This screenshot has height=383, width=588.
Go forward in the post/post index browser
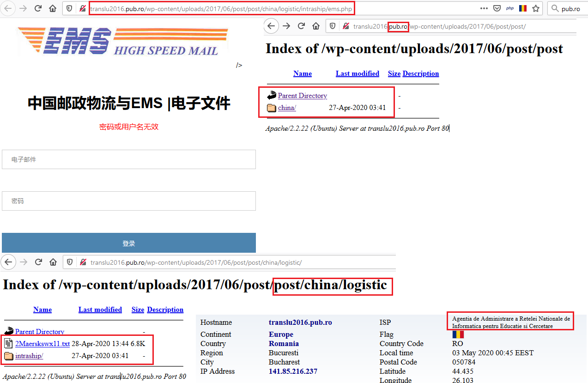click(x=286, y=26)
